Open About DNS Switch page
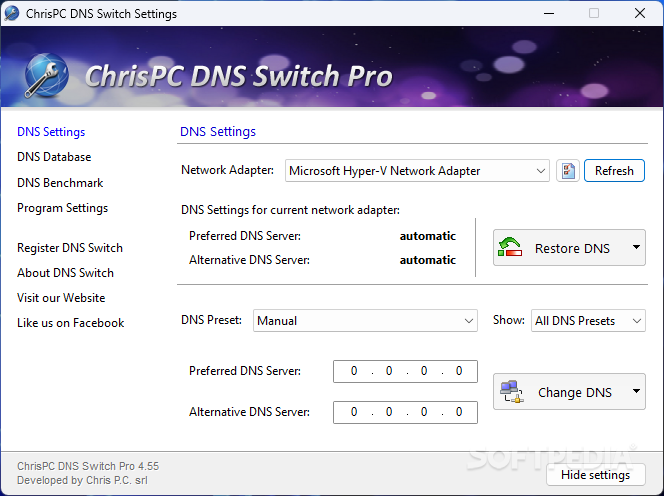Viewport: 664px width, 496px height. pos(65,273)
